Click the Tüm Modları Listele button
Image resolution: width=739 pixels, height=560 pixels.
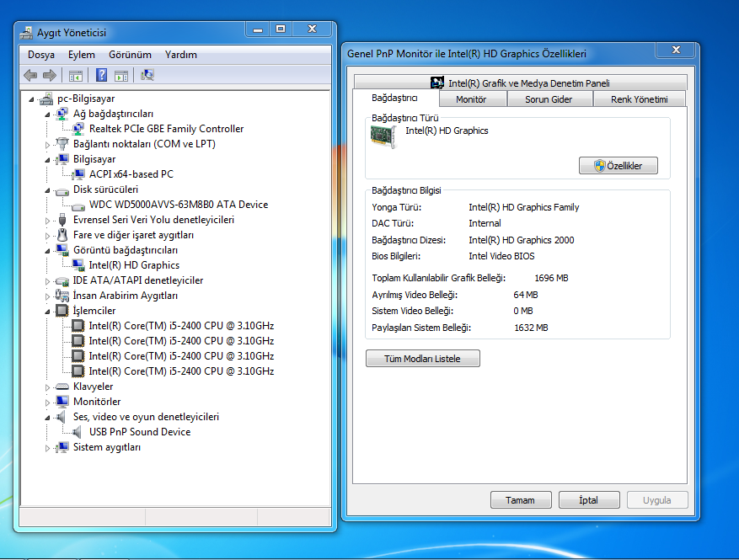423,359
